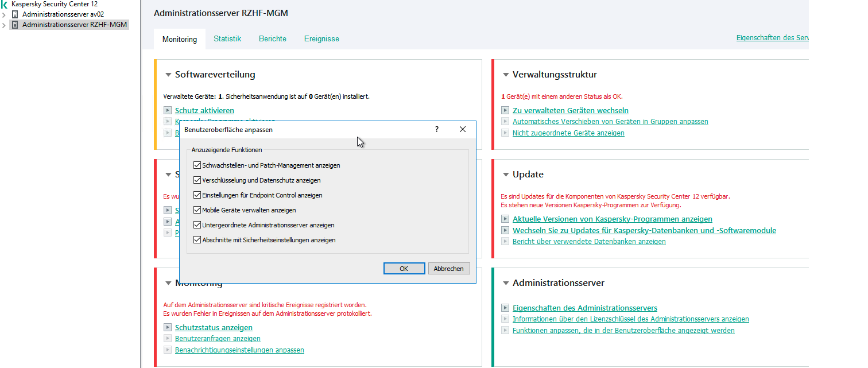868x368 pixels.
Task: Open Eigenschaften des Administrationsservers link
Action: coord(585,308)
